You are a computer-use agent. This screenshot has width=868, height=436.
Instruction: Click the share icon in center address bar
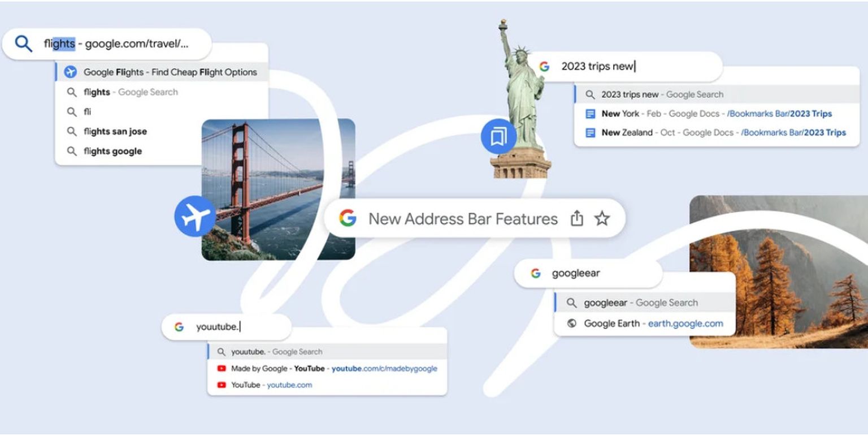coord(576,218)
